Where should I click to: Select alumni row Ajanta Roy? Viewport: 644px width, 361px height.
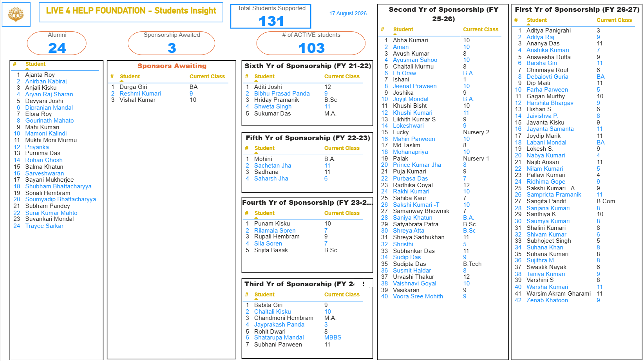pos(55,75)
